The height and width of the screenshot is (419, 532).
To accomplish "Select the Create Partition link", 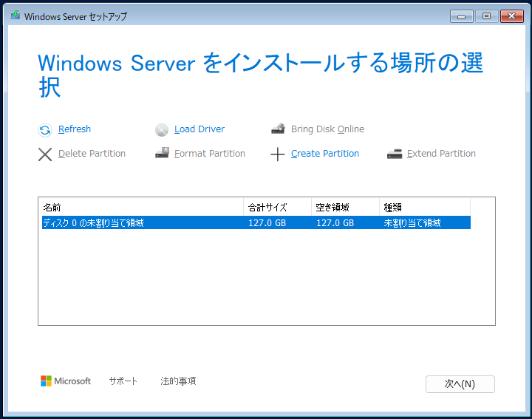I will pos(325,154).
